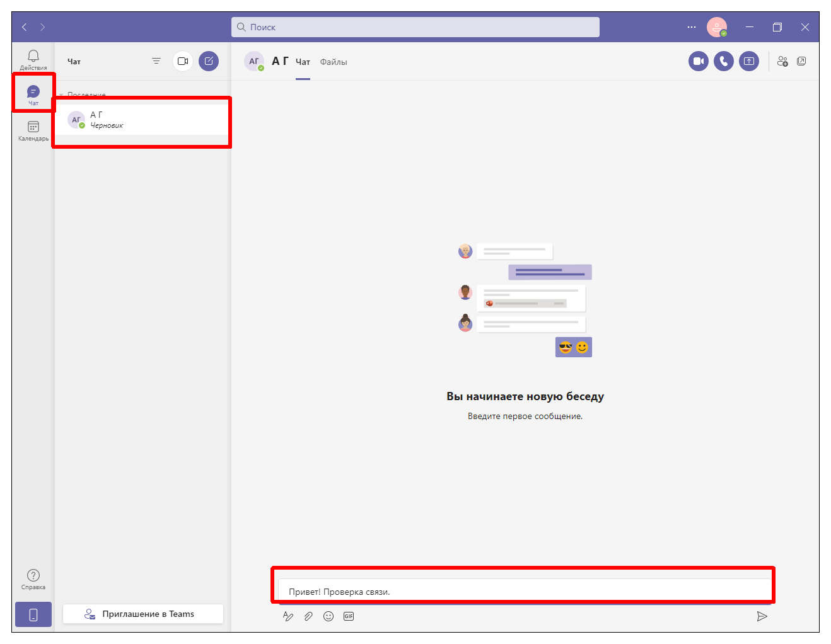
Task: Open the Calendar in the sidebar
Action: (33, 130)
